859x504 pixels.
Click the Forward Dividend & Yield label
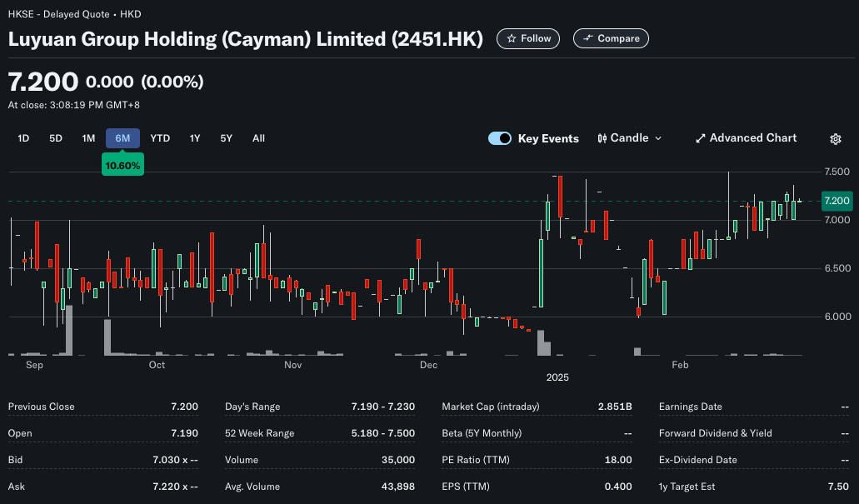(x=716, y=433)
